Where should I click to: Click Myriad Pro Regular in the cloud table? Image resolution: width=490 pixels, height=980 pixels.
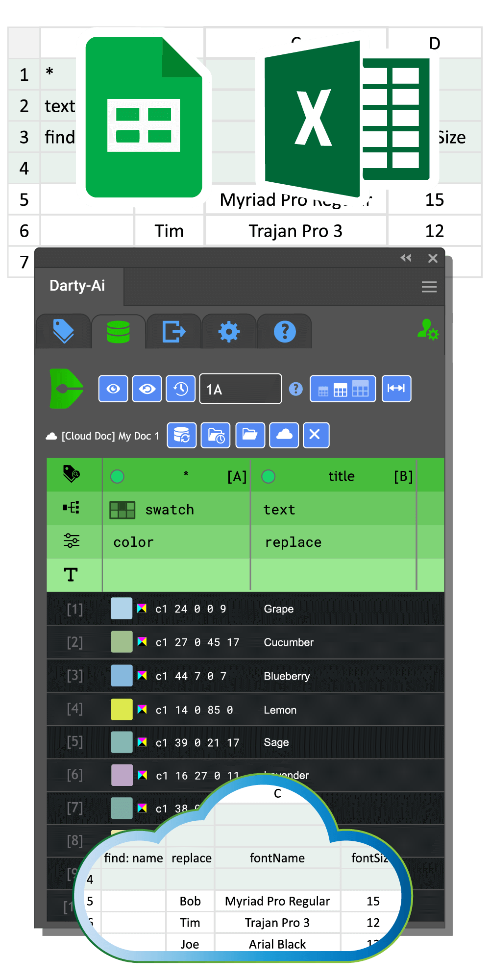click(277, 901)
